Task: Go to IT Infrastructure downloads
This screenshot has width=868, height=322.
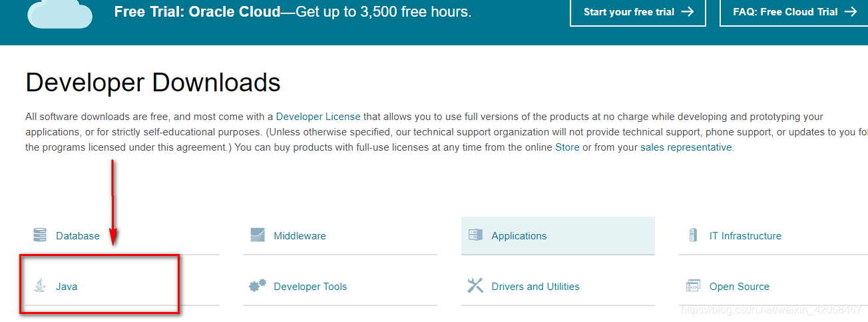Action: coord(746,236)
